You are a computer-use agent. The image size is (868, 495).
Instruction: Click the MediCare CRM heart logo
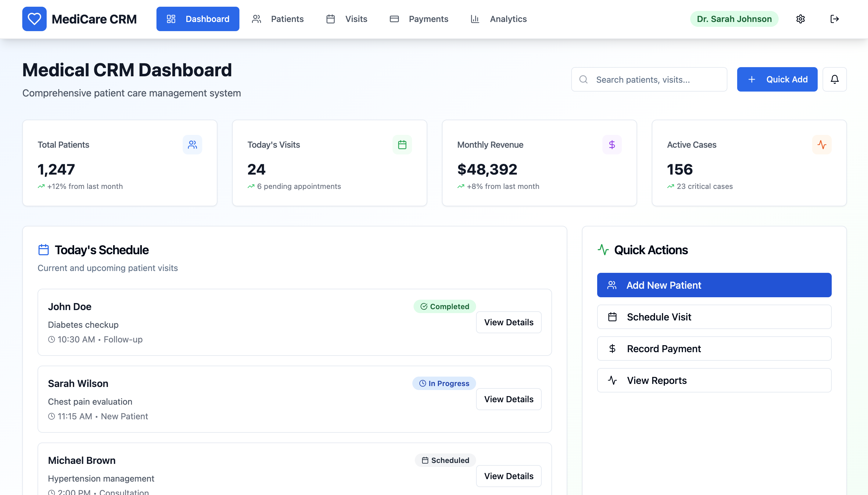click(x=34, y=19)
